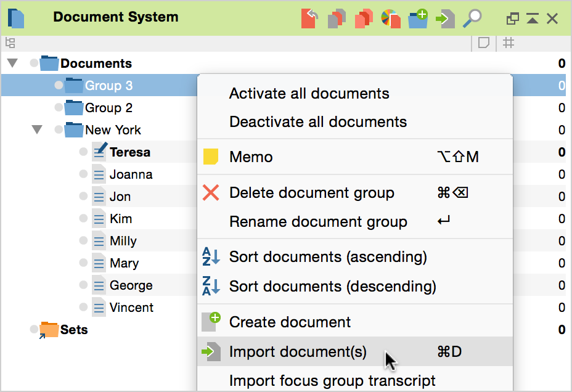
Task: Collapse the New York document group
Action: [37, 130]
